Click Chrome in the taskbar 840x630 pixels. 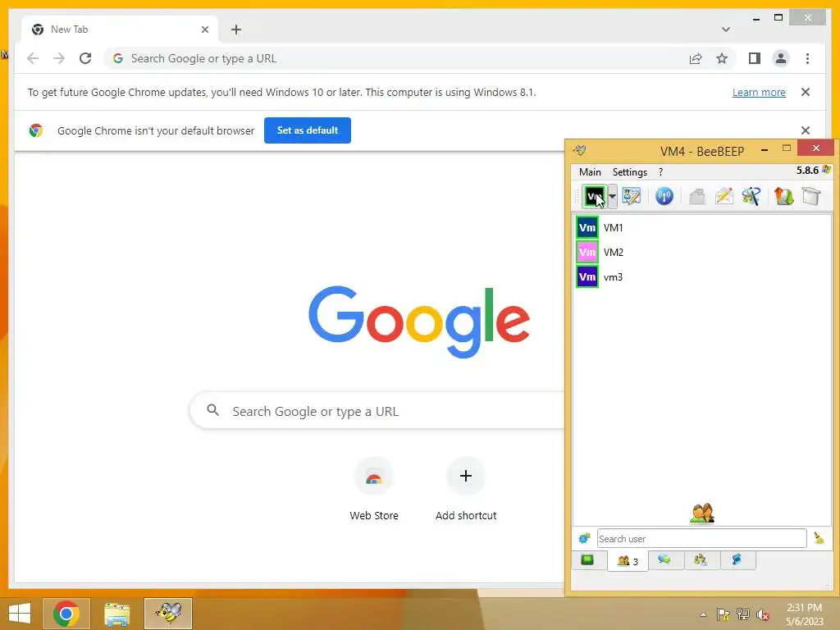66,614
